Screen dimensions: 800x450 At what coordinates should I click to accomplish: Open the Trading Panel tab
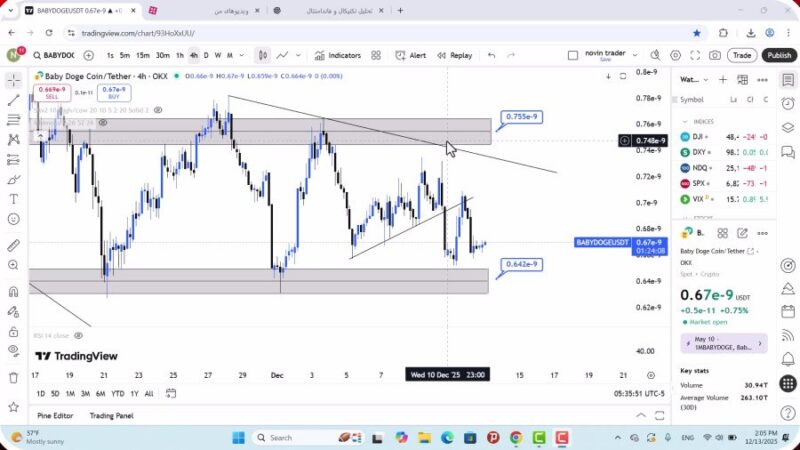111,415
